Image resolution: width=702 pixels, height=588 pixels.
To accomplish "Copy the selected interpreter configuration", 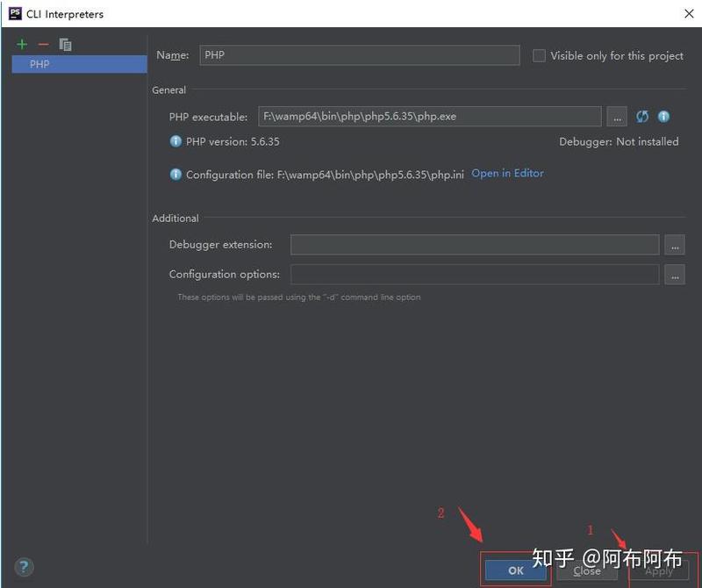I will (x=65, y=45).
